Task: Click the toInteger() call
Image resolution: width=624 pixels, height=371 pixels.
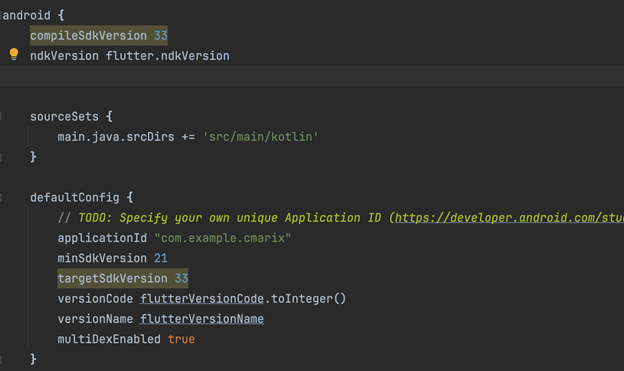Action: coord(309,299)
